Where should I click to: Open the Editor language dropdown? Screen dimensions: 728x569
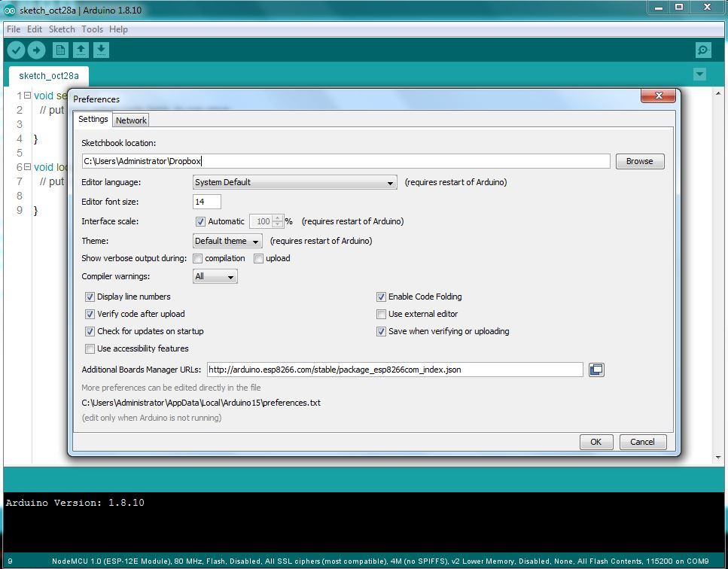pyautogui.click(x=294, y=182)
